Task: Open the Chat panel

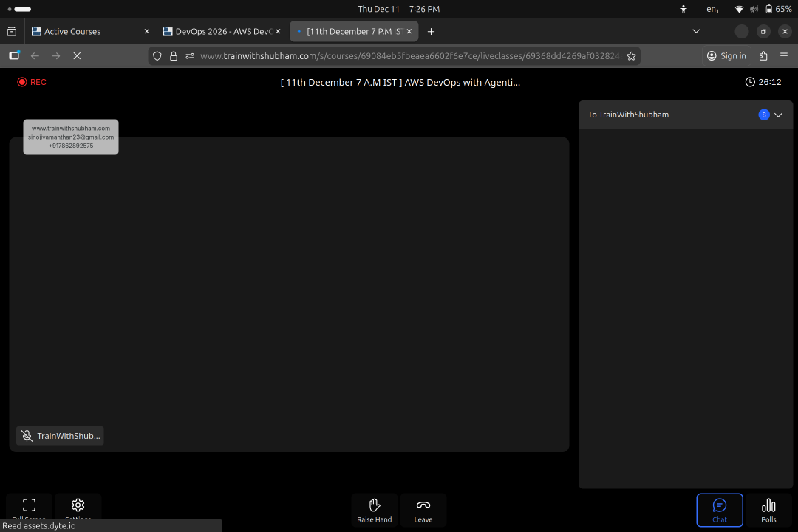Action: pos(719,510)
